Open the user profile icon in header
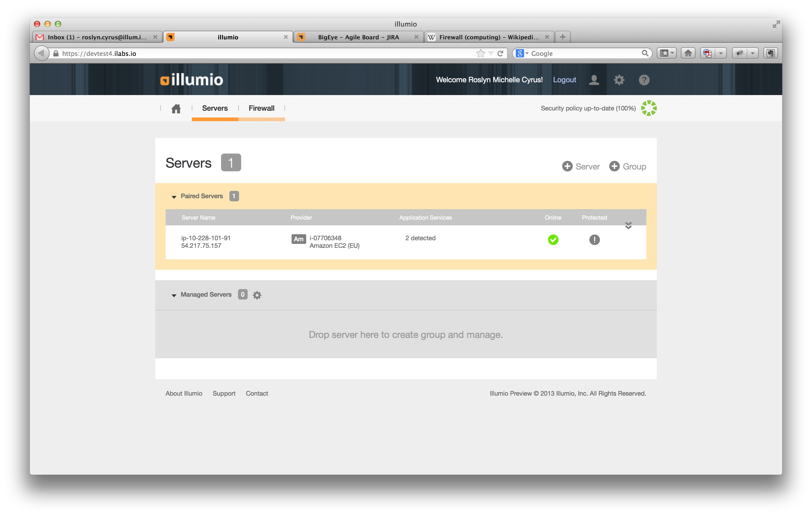812x516 pixels. pyautogui.click(x=594, y=80)
